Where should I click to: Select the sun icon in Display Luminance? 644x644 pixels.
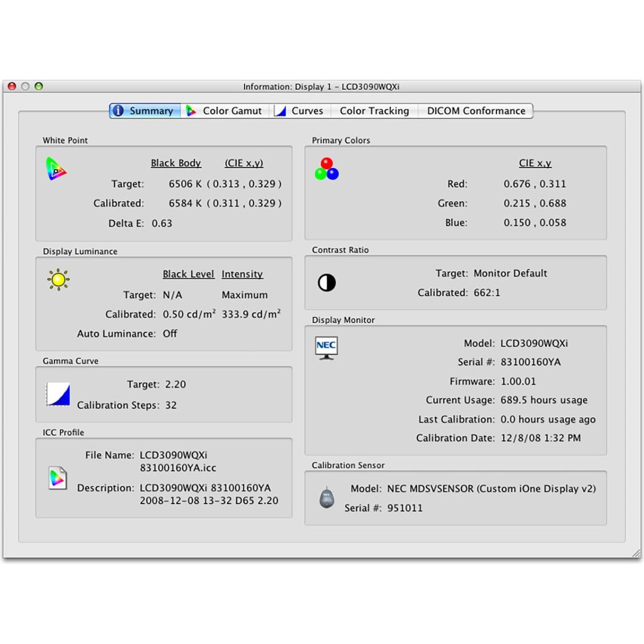[x=58, y=280]
